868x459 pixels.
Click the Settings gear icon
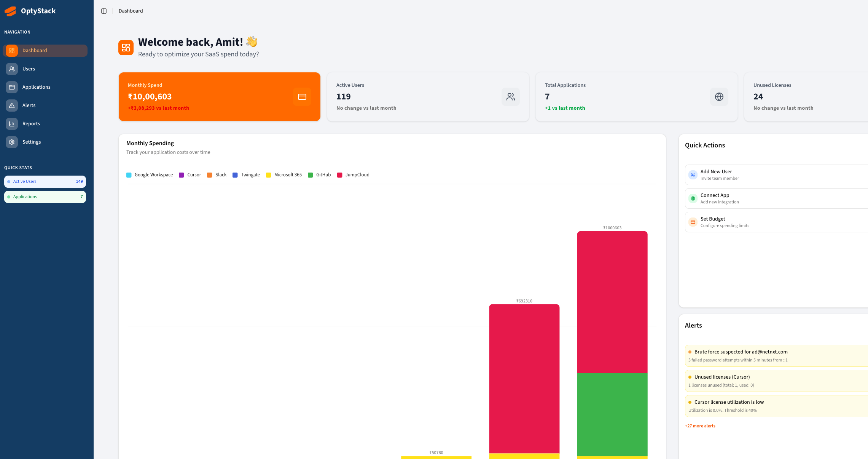coord(12,142)
